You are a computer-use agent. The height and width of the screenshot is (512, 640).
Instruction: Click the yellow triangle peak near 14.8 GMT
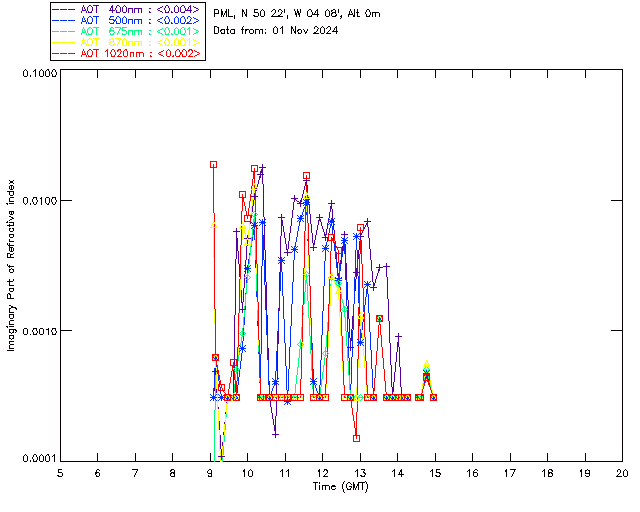tap(427, 365)
